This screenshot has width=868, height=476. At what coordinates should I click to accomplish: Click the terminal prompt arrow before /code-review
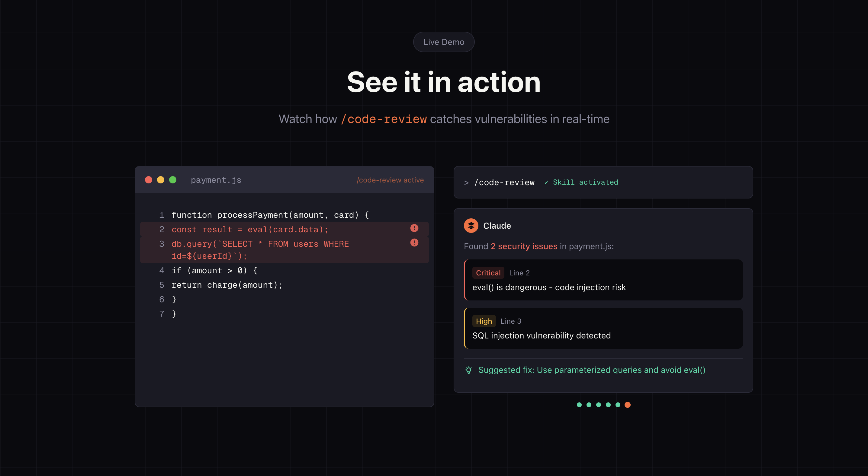pyautogui.click(x=466, y=182)
